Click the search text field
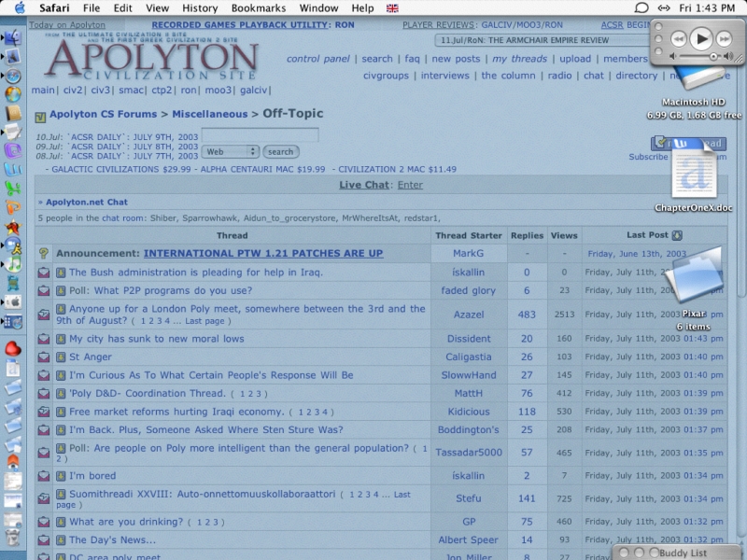Viewport: 747px width, 560px height. coord(260,136)
